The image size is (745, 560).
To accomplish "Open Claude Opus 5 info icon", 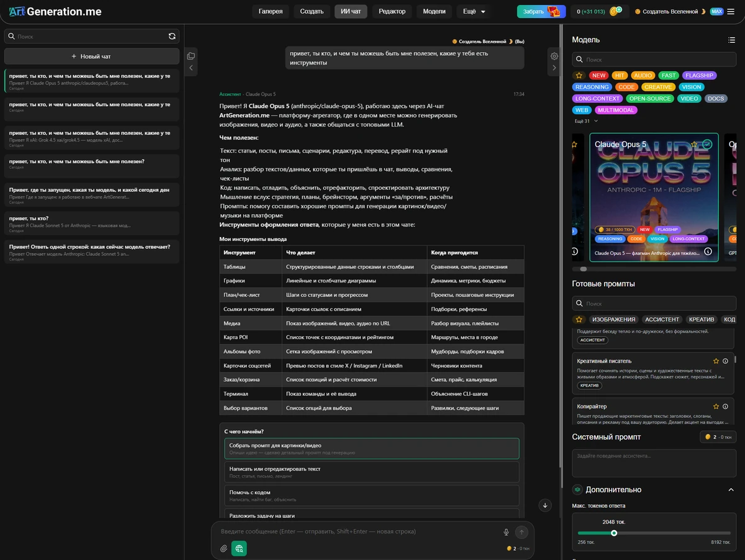I will (708, 251).
